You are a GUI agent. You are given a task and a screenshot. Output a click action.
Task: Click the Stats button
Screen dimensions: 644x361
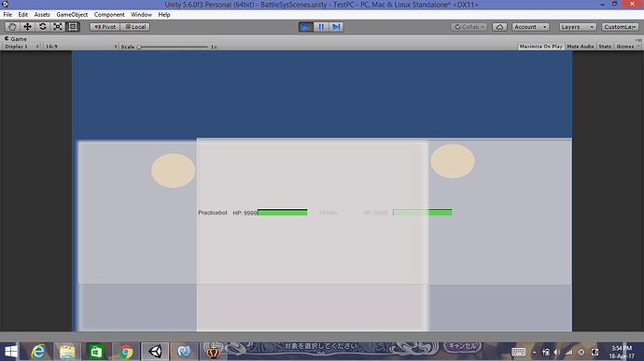pos(605,47)
